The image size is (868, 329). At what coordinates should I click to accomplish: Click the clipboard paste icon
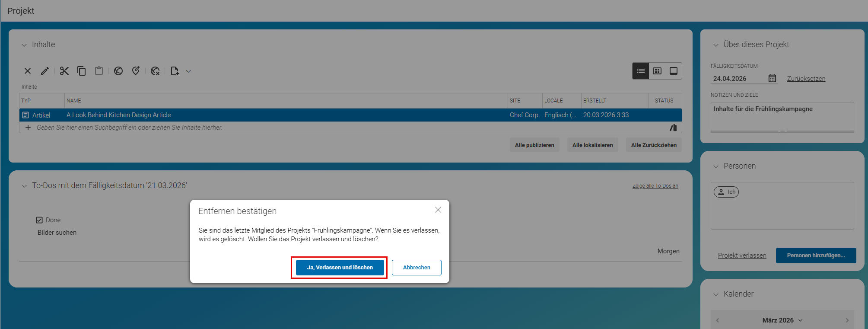(x=99, y=71)
